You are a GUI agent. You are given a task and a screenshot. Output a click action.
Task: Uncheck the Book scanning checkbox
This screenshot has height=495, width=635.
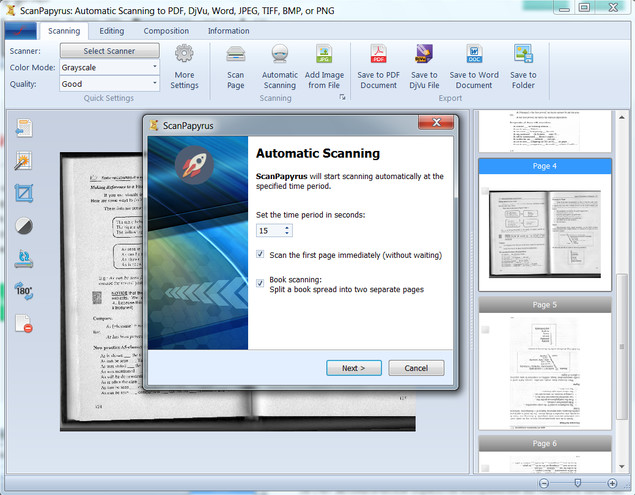(x=261, y=283)
